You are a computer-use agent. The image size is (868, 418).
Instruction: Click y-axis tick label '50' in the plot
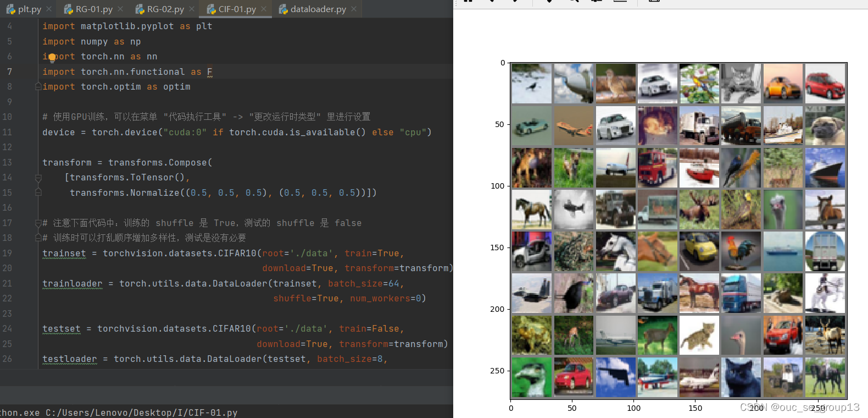(x=499, y=124)
